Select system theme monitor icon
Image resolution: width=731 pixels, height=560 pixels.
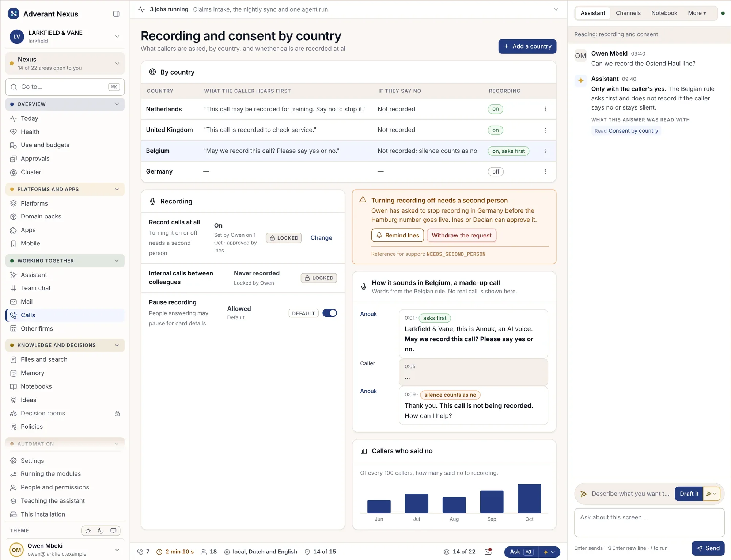(113, 530)
